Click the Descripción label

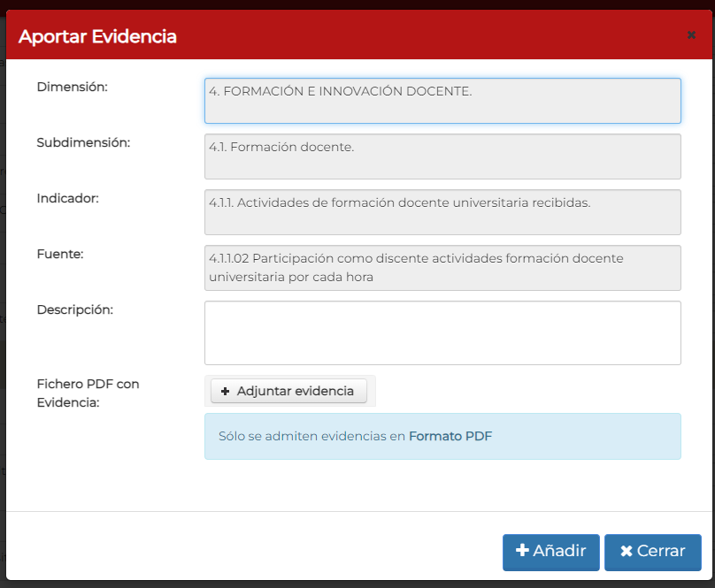coord(75,309)
